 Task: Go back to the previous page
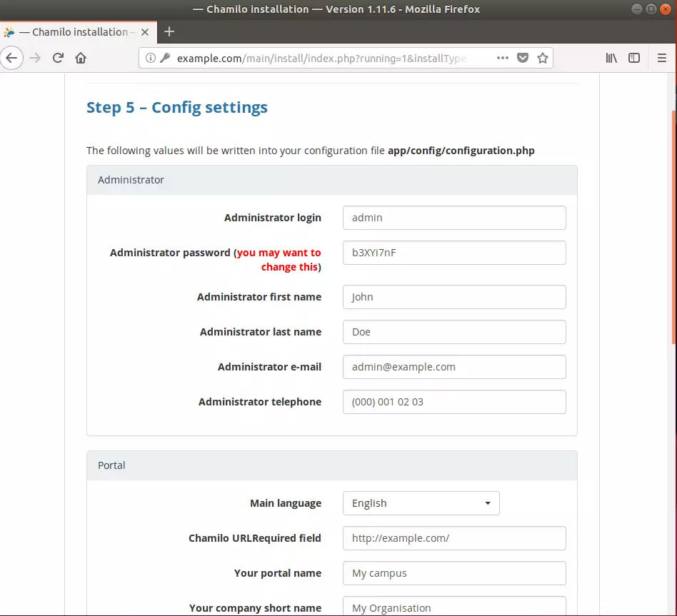click(x=11, y=58)
